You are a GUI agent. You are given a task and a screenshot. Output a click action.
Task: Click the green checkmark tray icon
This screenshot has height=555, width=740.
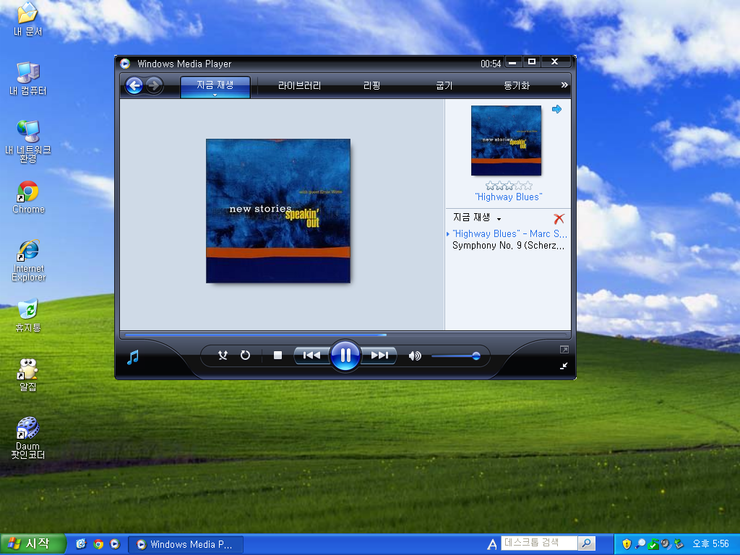pos(653,544)
